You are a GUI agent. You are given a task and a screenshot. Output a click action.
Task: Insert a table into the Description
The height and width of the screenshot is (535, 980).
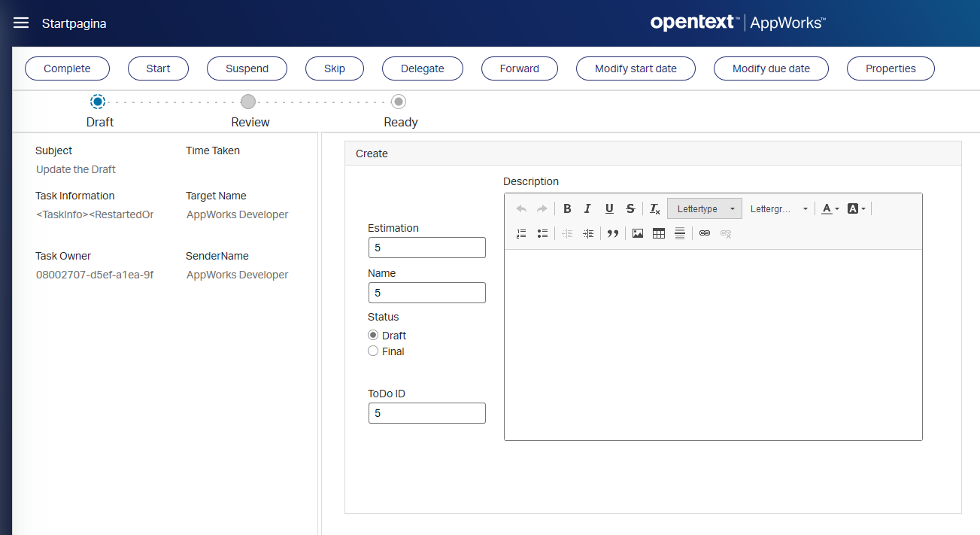click(659, 233)
